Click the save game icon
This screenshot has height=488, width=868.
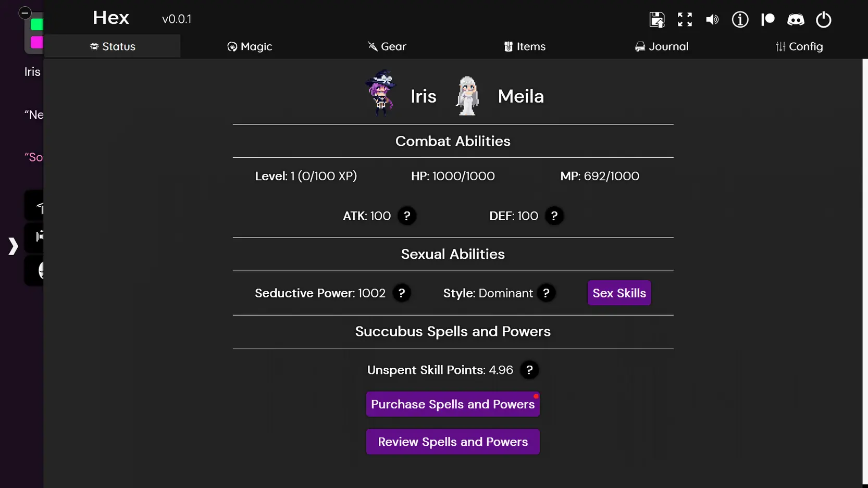657,20
